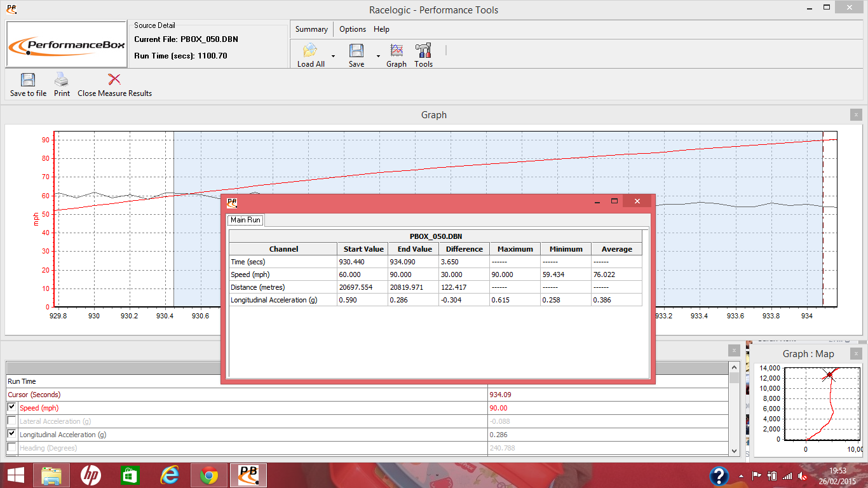Open the Options menu
This screenshot has height=488, width=868.
coord(352,29)
